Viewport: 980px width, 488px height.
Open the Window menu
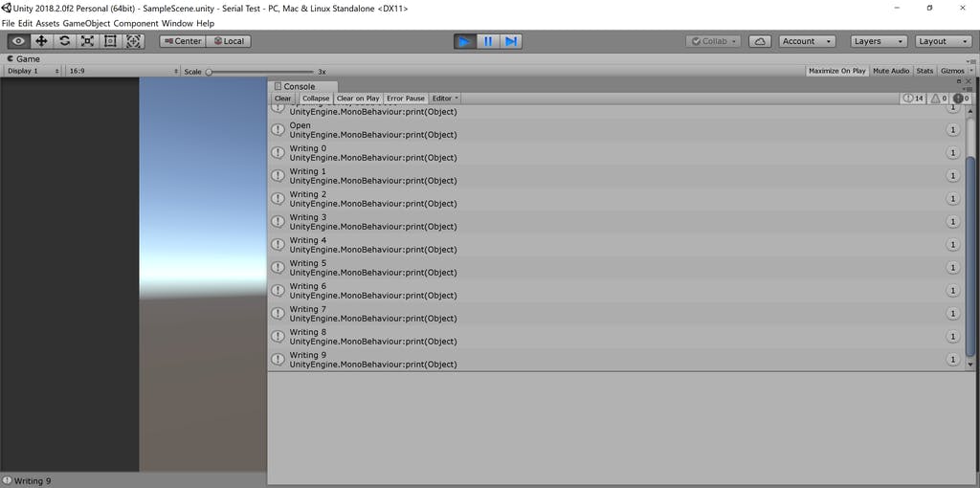pyautogui.click(x=177, y=23)
